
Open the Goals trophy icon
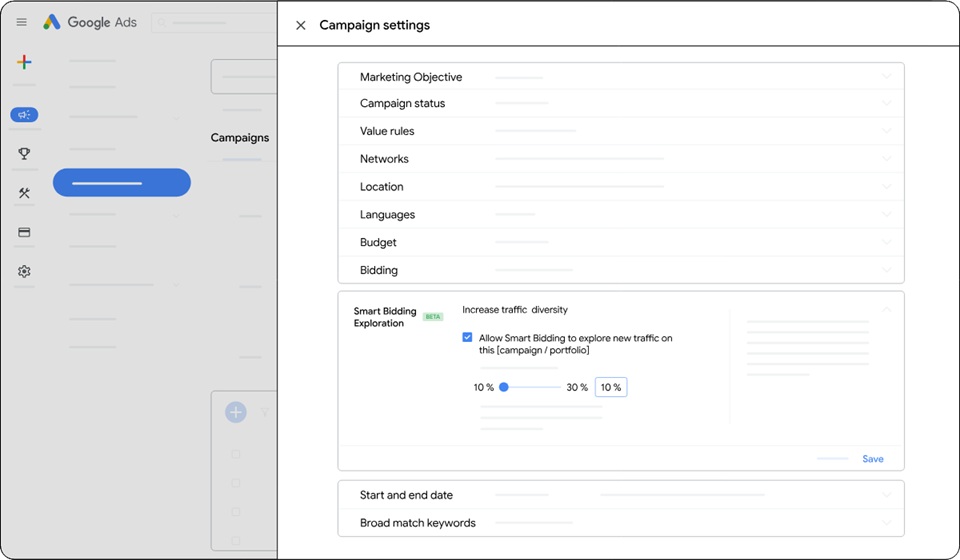pos(24,154)
